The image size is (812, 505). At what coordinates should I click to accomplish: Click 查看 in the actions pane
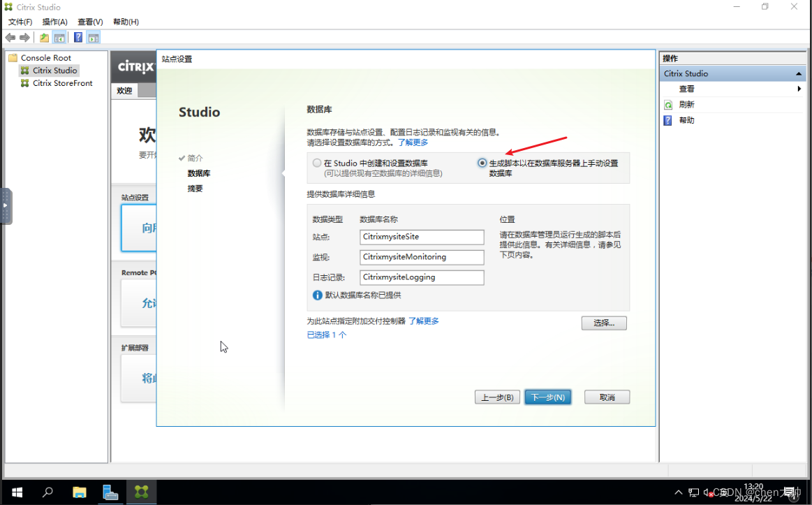687,89
